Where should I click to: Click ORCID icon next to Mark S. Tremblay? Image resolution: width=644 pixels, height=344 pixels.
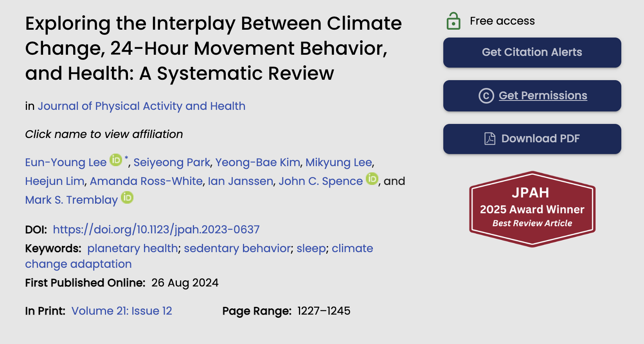(127, 197)
